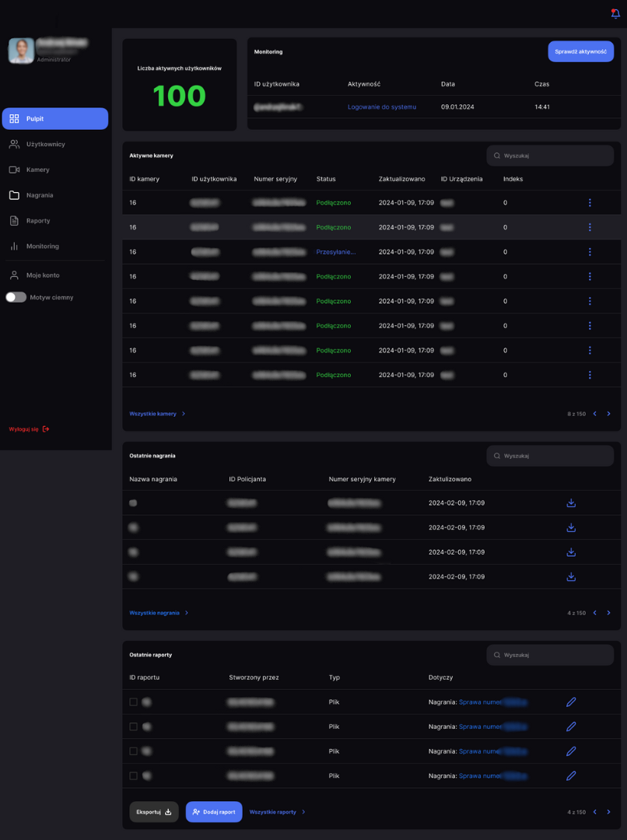Click the Przesyłanie... status text

(x=336, y=252)
